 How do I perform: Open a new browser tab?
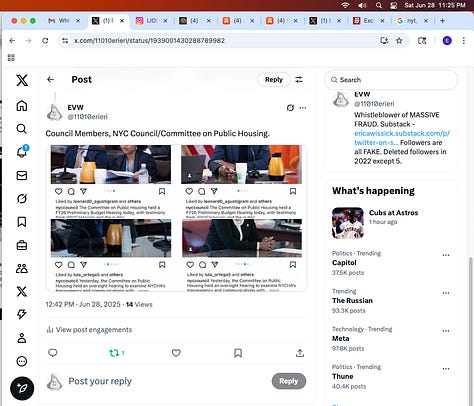click(442, 21)
